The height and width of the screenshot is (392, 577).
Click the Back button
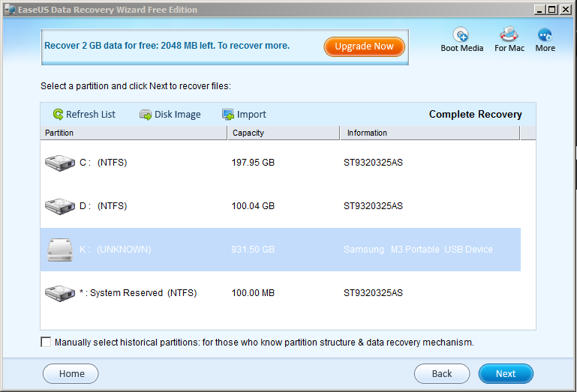point(442,373)
